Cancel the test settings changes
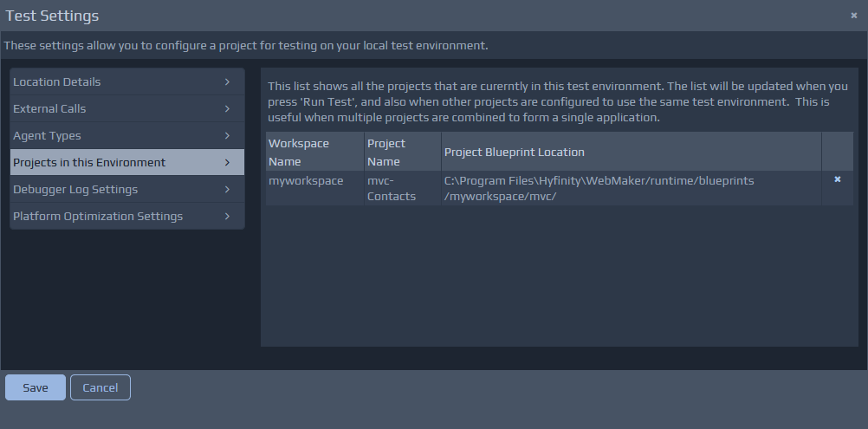 pyautogui.click(x=100, y=387)
